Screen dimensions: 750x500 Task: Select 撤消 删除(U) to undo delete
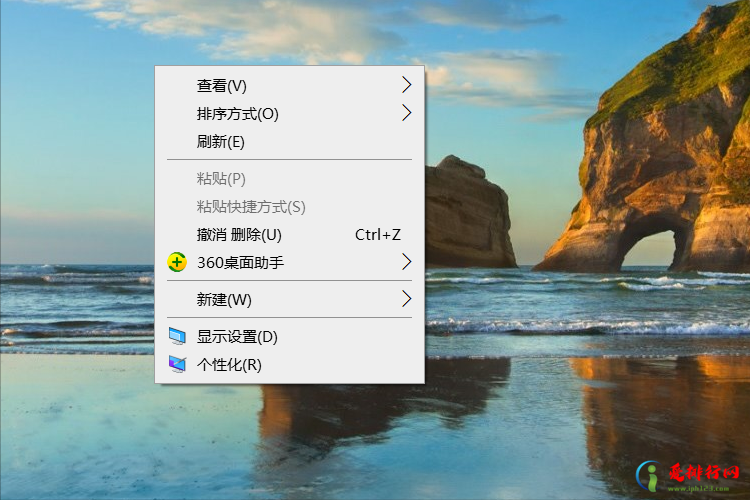(x=239, y=234)
